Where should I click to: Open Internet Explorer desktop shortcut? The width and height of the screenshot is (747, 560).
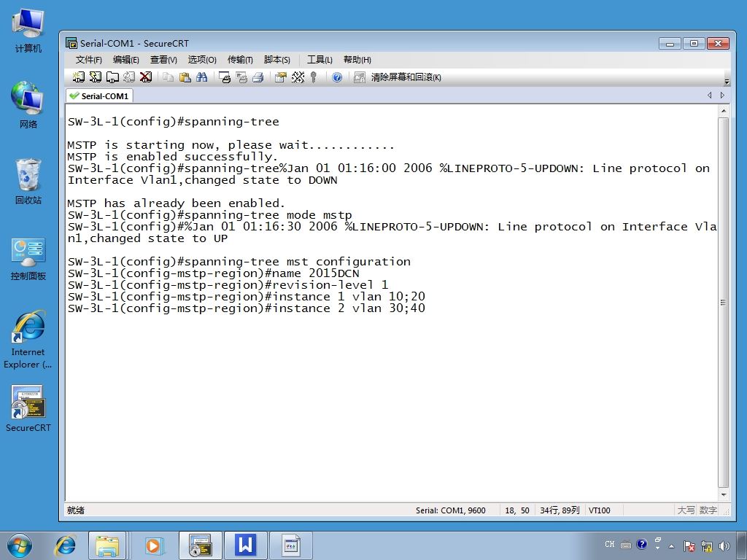pos(28,340)
